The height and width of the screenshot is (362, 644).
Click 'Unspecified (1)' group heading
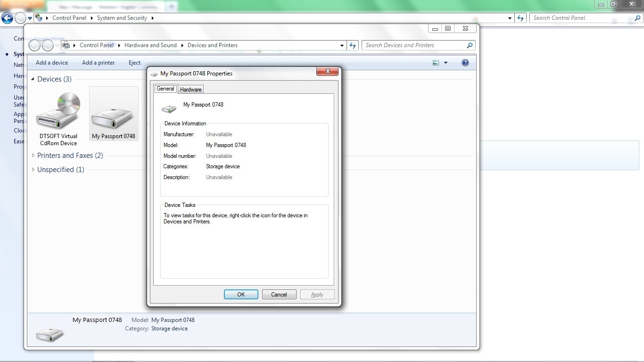pyautogui.click(x=61, y=170)
